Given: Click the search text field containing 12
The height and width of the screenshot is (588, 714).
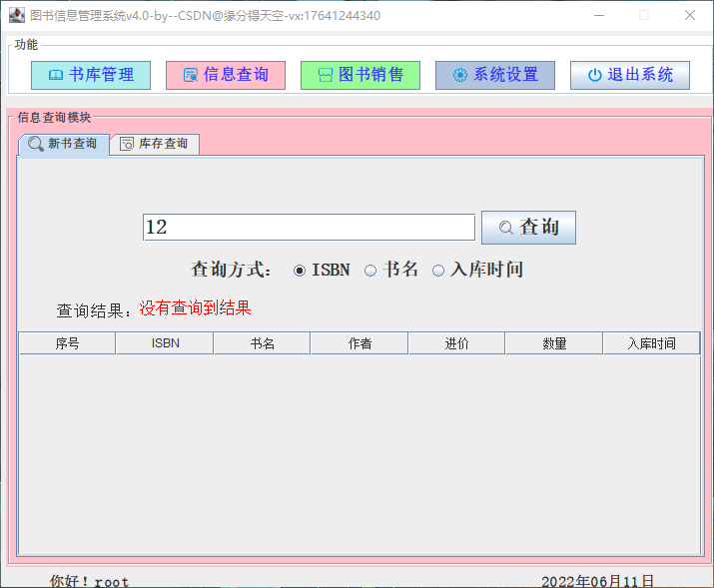Looking at the screenshot, I should [x=309, y=227].
